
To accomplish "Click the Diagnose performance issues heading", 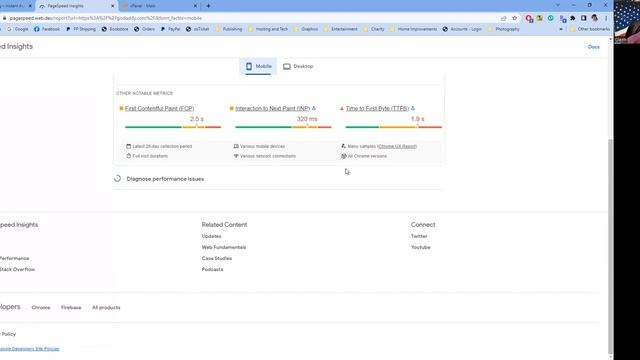I will (x=165, y=179).
